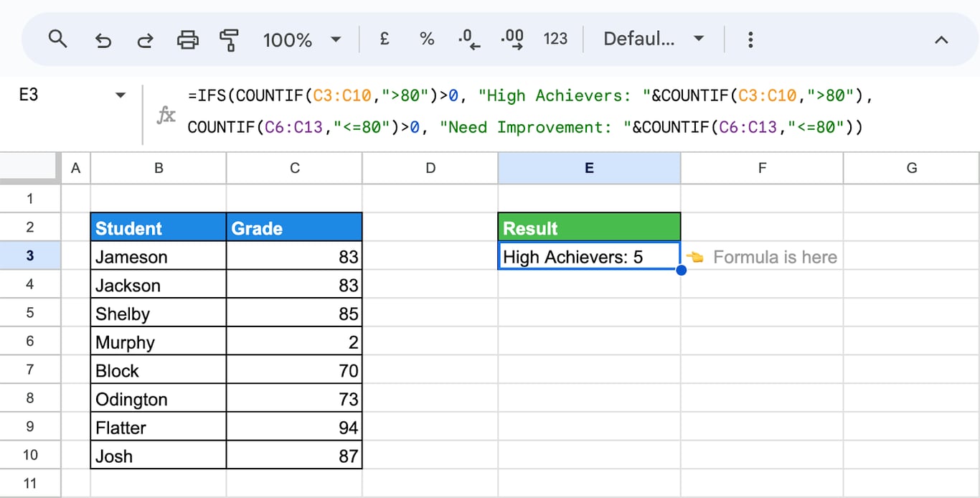980x498 pixels.
Task: Decrease decimal places
Action: [x=469, y=39]
